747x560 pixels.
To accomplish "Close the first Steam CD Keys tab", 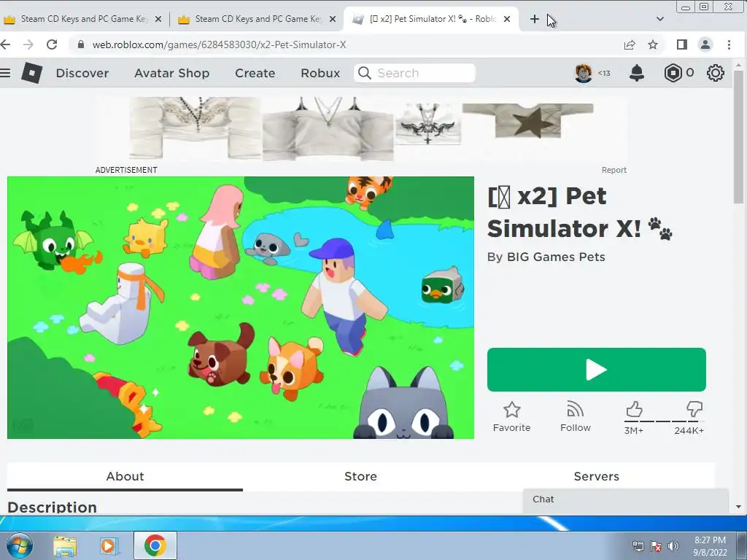I will click(x=158, y=19).
